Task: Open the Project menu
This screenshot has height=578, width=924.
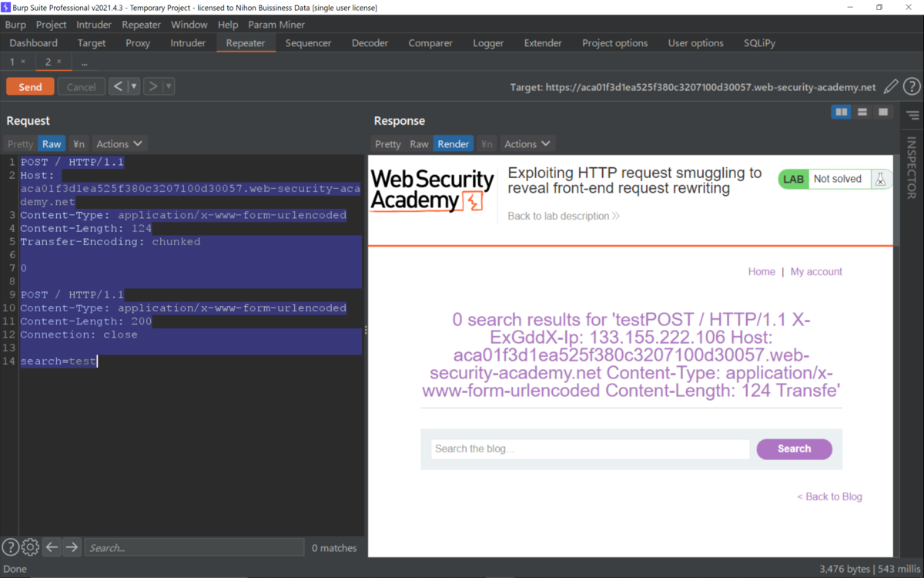Action: pos(52,25)
